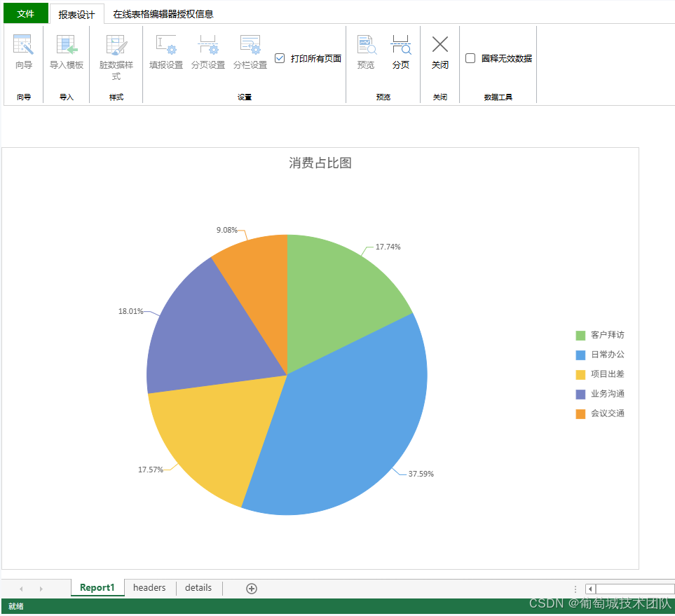Click the horizontal scrollbar left arrow
The height and width of the screenshot is (616, 675).
(590, 589)
